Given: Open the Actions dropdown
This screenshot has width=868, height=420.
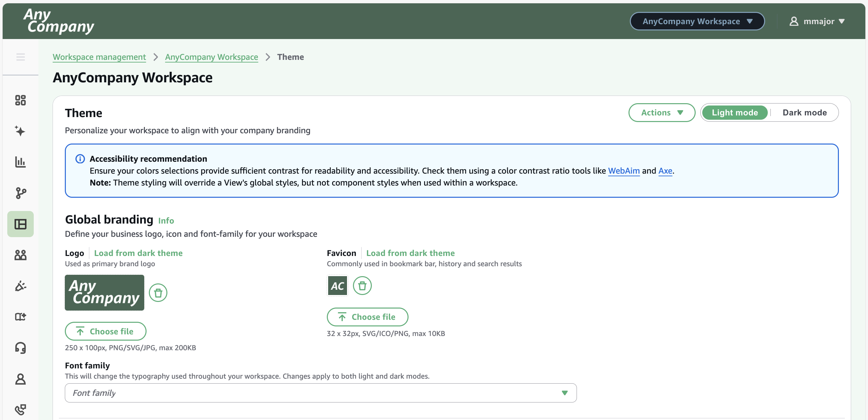Looking at the screenshot, I should point(662,112).
